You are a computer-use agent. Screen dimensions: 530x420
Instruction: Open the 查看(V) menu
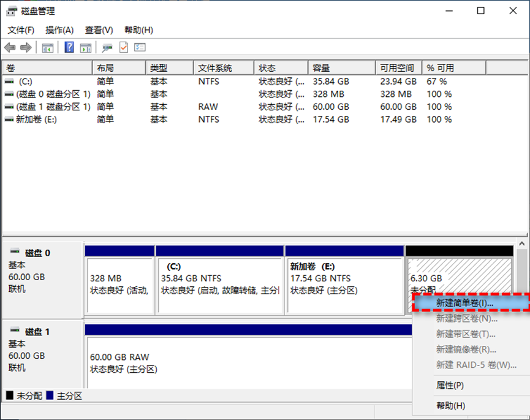click(99, 30)
